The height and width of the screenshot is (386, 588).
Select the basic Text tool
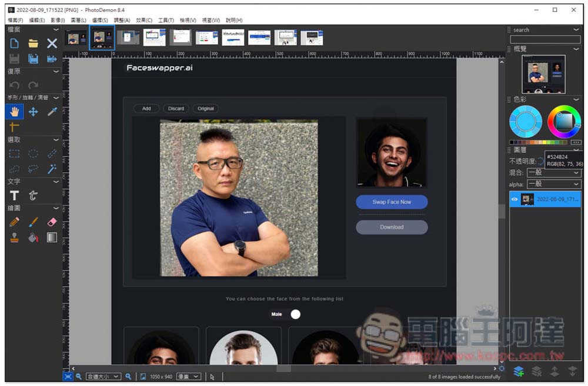coord(14,195)
